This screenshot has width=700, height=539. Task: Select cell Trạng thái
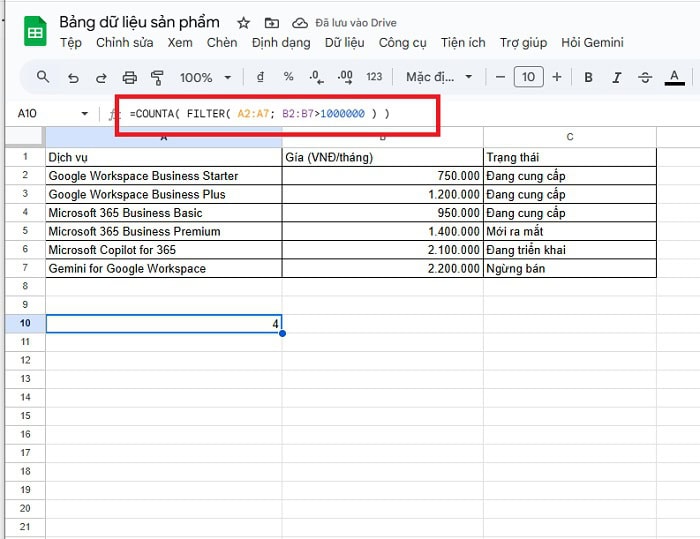(570, 157)
